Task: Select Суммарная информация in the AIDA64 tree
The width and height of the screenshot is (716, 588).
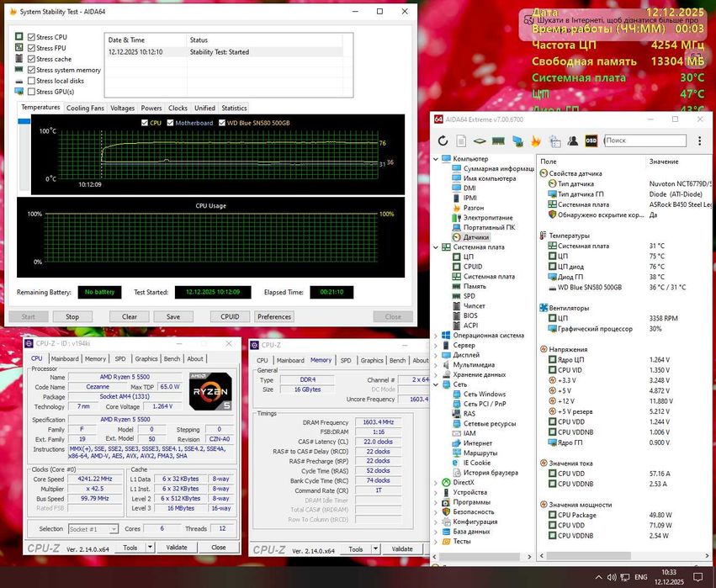Action: pyautogui.click(x=499, y=168)
